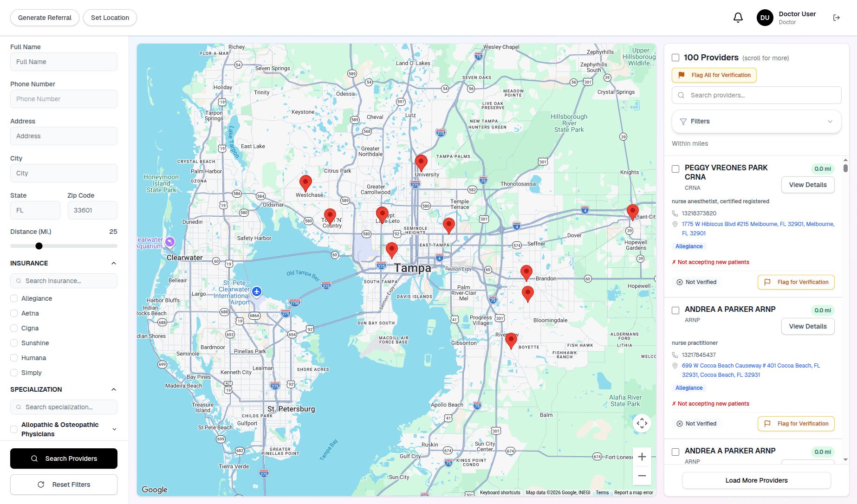Click the Search specialization field
857x504 pixels.
click(x=64, y=407)
